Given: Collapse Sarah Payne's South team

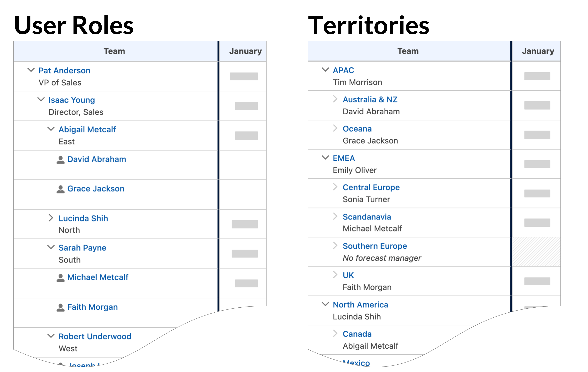Looking at the screenshot, I should point(51,247).
